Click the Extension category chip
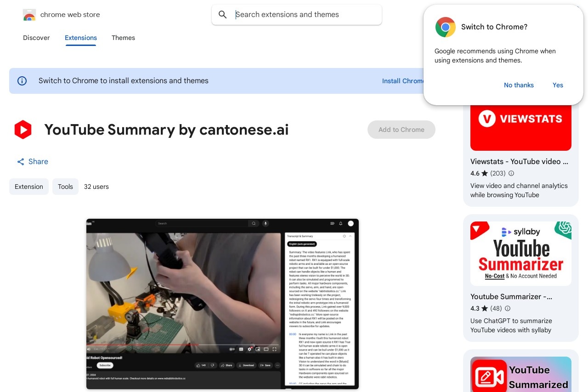The width and height of the screenshot is (588, 392). click(x=29, y=187)
